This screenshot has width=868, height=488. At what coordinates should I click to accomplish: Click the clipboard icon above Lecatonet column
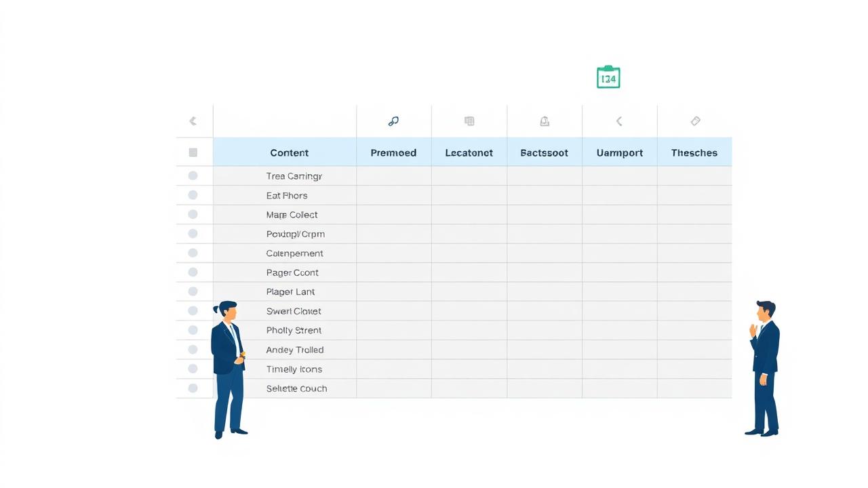469,121
